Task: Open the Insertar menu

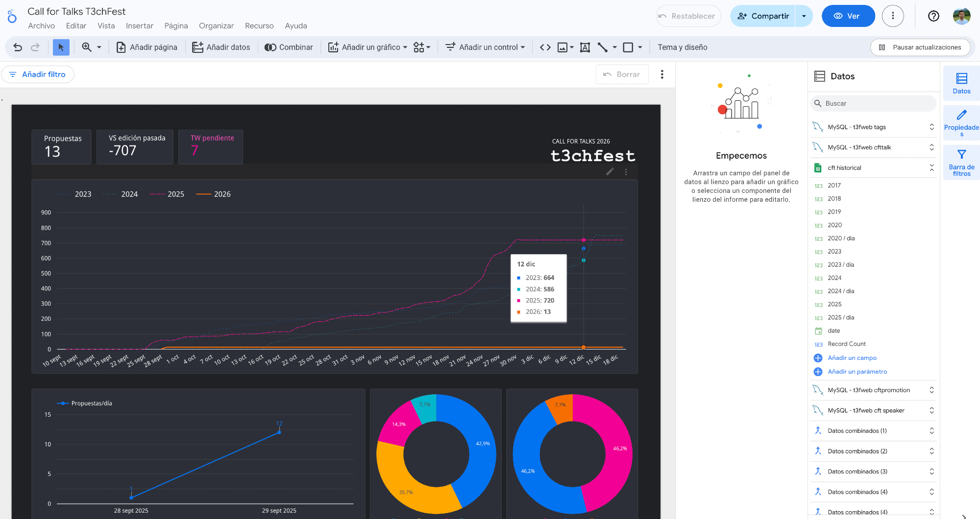Action: [139, 26]
